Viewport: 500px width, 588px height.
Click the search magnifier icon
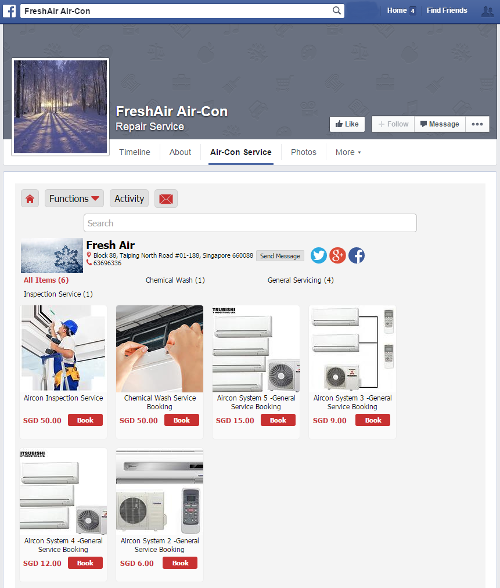(337, 10)
